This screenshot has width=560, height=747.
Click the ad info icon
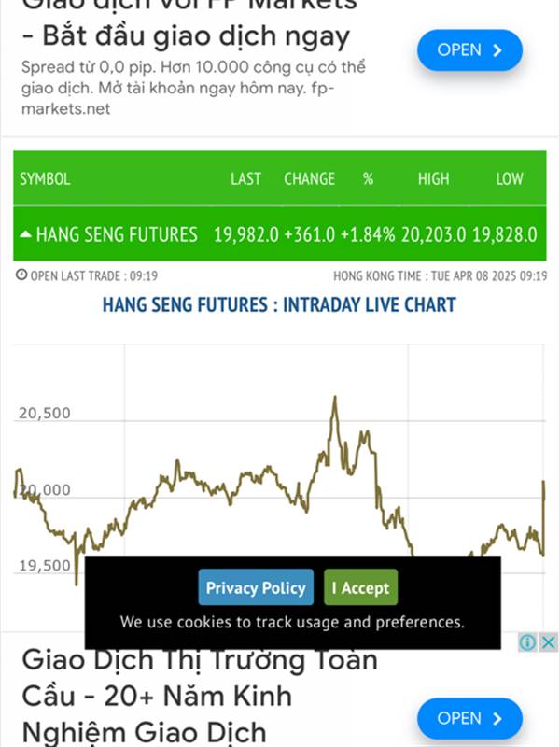coord(527,642)
